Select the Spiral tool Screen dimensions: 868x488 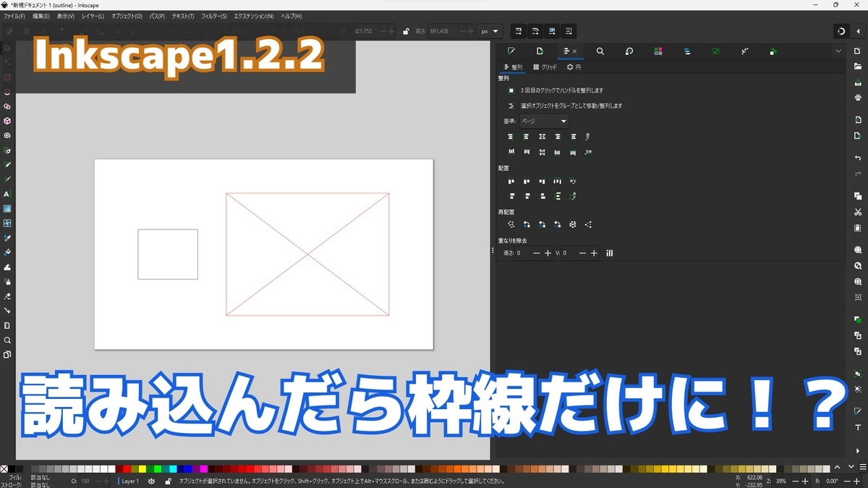(7, 135)
